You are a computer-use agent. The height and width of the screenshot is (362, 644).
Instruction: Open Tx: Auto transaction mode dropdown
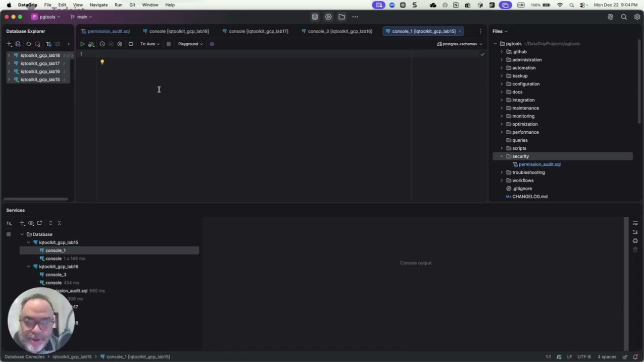[x=150, y=44]
